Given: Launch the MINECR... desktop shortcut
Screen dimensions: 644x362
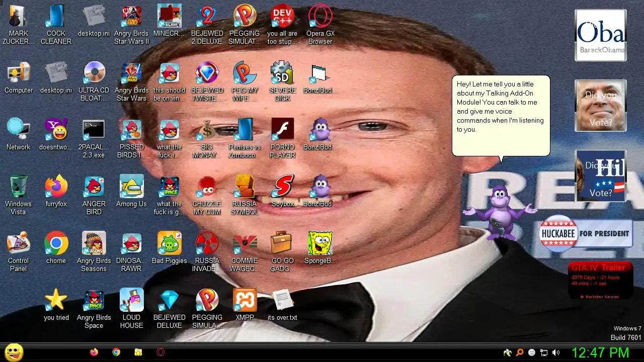Looking at the screenshot, I should tap(169, 21).
